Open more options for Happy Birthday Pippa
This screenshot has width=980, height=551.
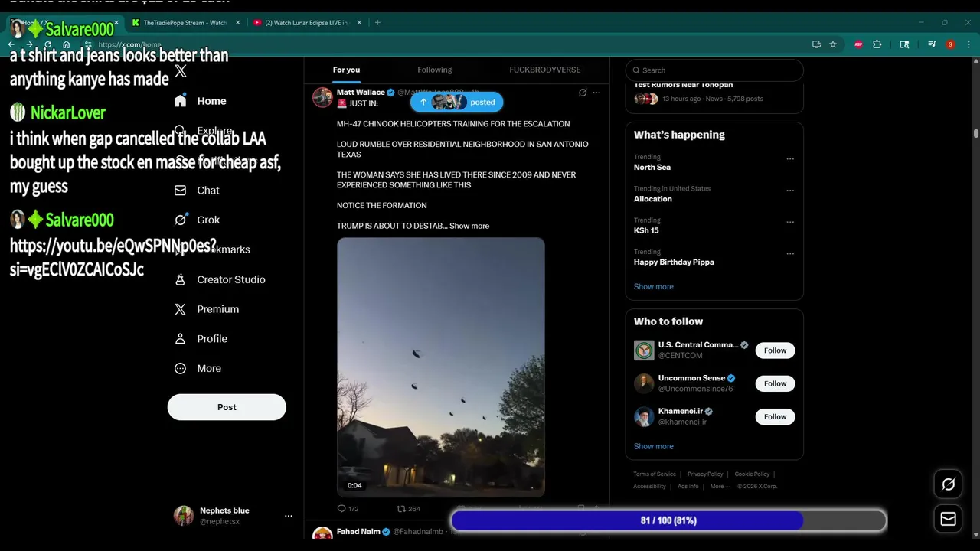(x=790, y=254)
